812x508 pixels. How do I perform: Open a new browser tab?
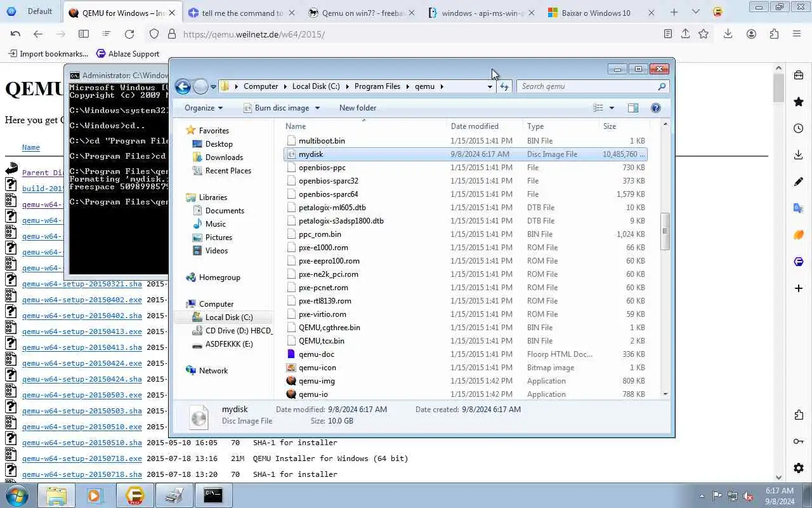(x=674, y=12)
